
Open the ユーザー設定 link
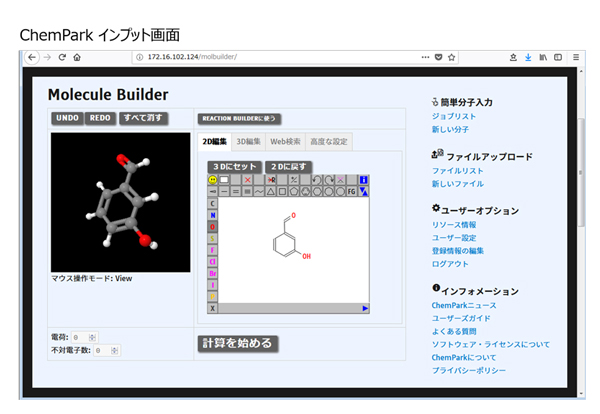tap(454, 238)
